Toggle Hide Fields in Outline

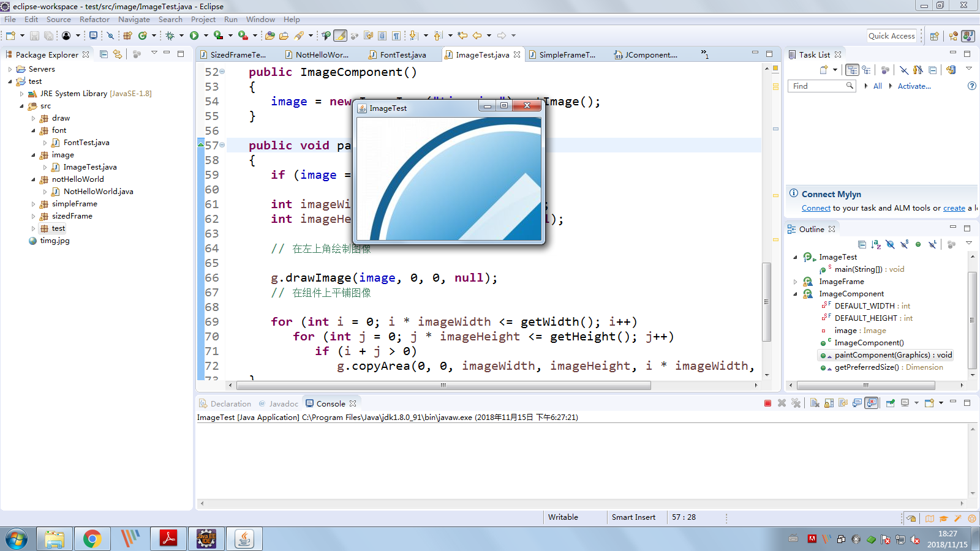890,244
